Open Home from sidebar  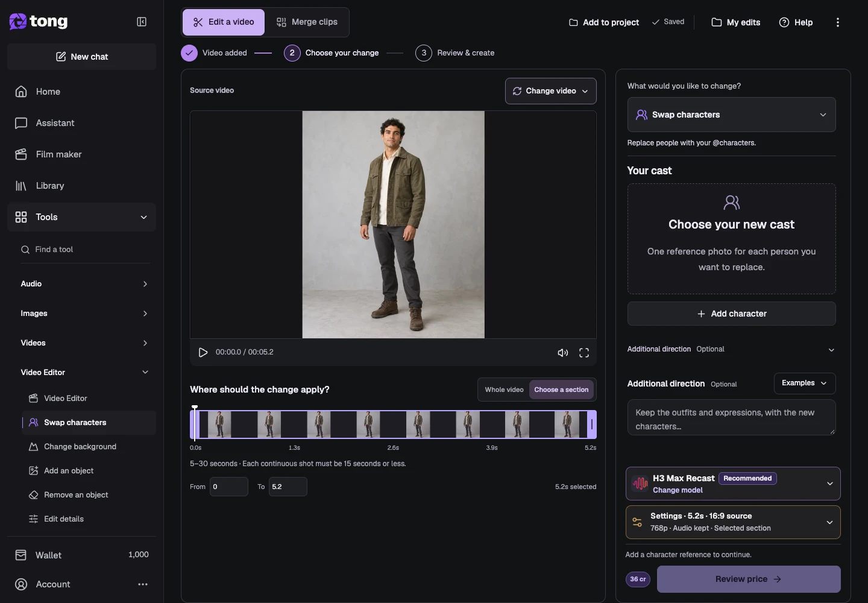[81, 92]
